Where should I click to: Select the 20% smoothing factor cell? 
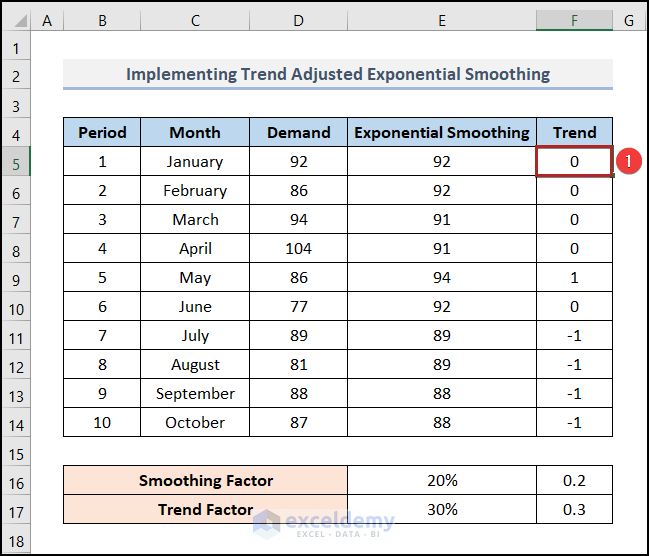441,480
